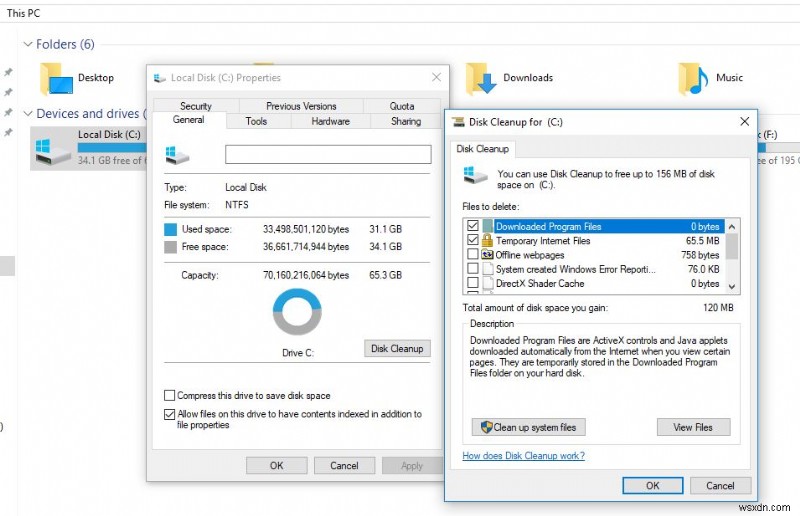Viewport: 800px width, 516px height.
Task: Click the Local Disk (C:) capacity bar
Action: coord(112,147)
